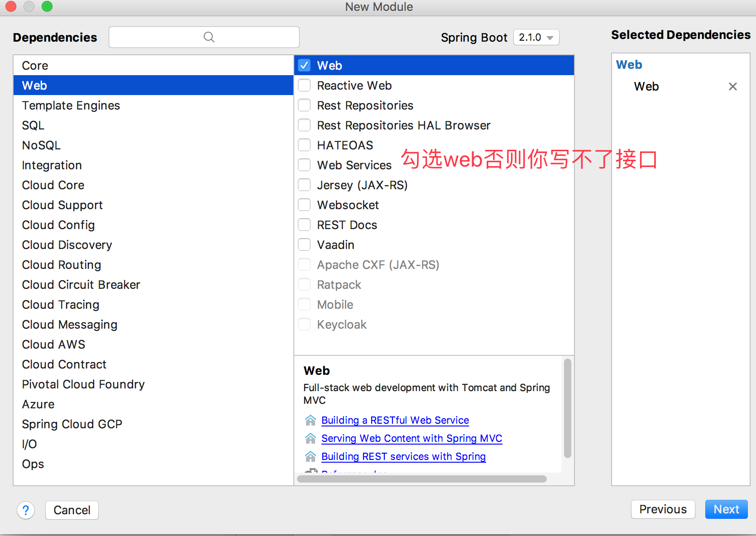
Task: Click the search magnifier icon
Action: point(209,37)
